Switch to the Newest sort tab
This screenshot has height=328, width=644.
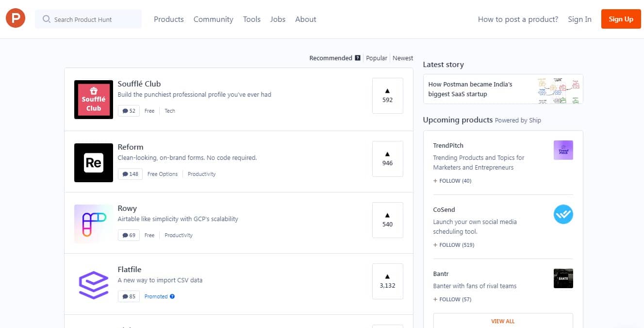403,58
